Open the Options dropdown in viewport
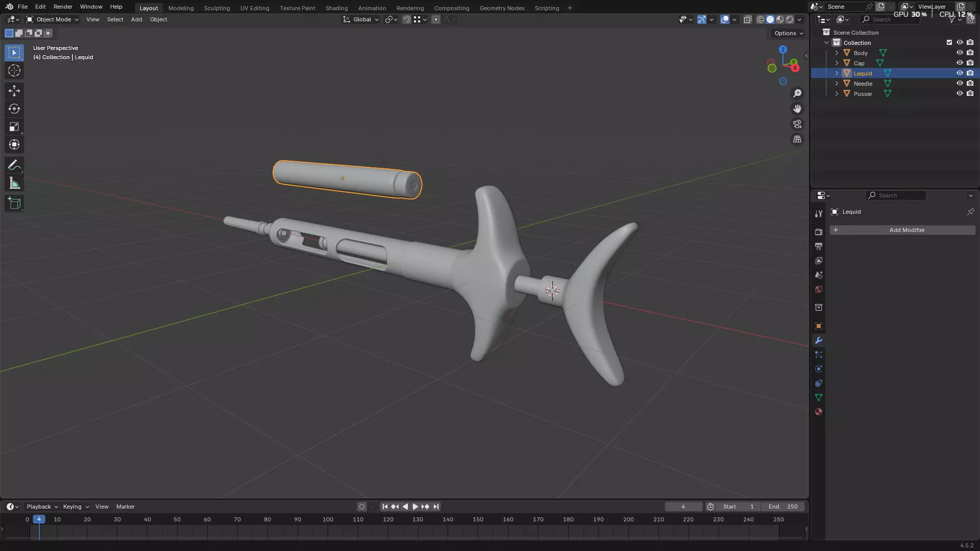This screenshot has width=980, height=551. click(789, 33)
